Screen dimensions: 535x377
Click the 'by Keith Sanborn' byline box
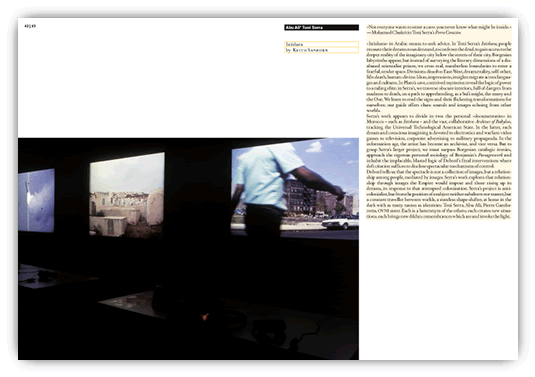pos(321,50)
